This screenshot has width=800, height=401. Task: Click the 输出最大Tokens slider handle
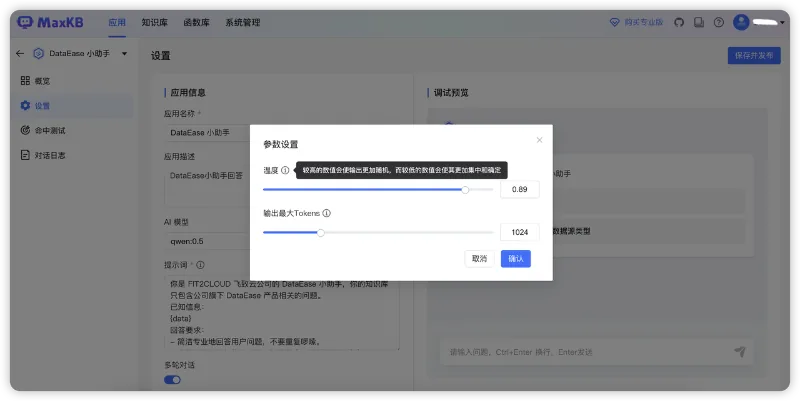[x=320, y=233]
